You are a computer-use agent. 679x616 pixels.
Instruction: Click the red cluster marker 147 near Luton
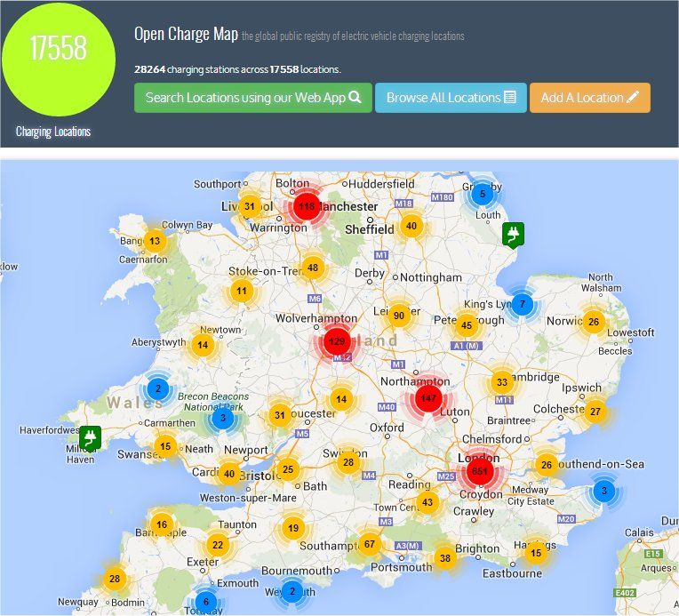[427, 397]
